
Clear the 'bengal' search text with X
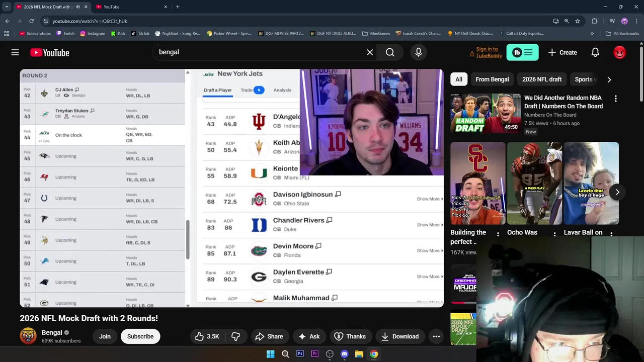(x=370, y=52)
